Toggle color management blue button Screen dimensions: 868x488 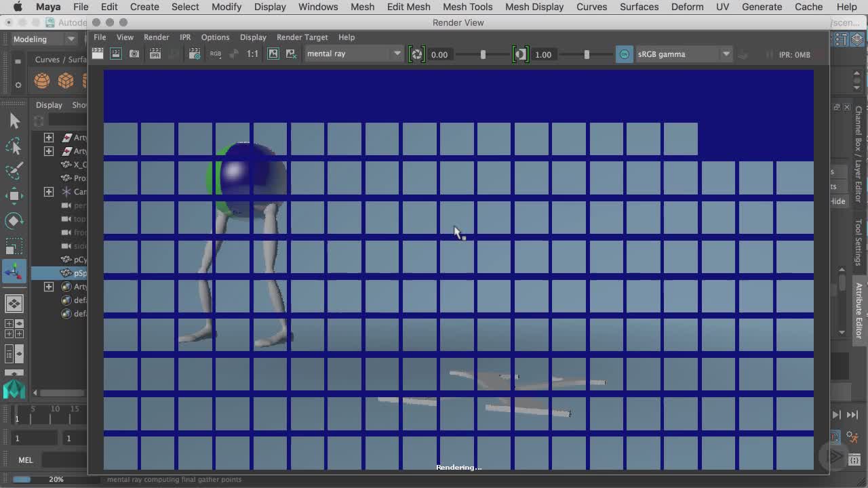[624, 54]
